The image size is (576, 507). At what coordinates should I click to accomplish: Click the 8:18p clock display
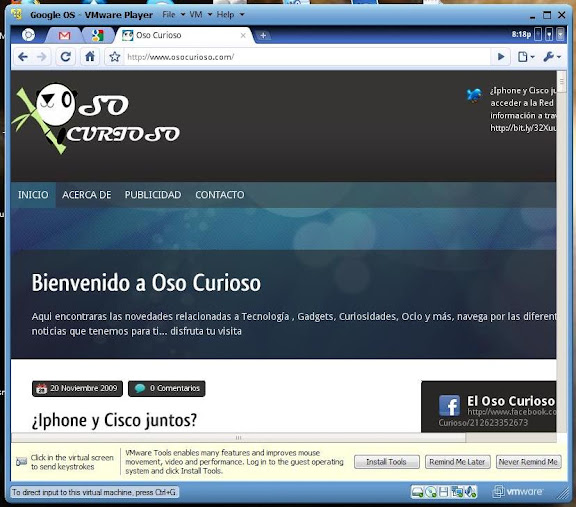point(521,35)
